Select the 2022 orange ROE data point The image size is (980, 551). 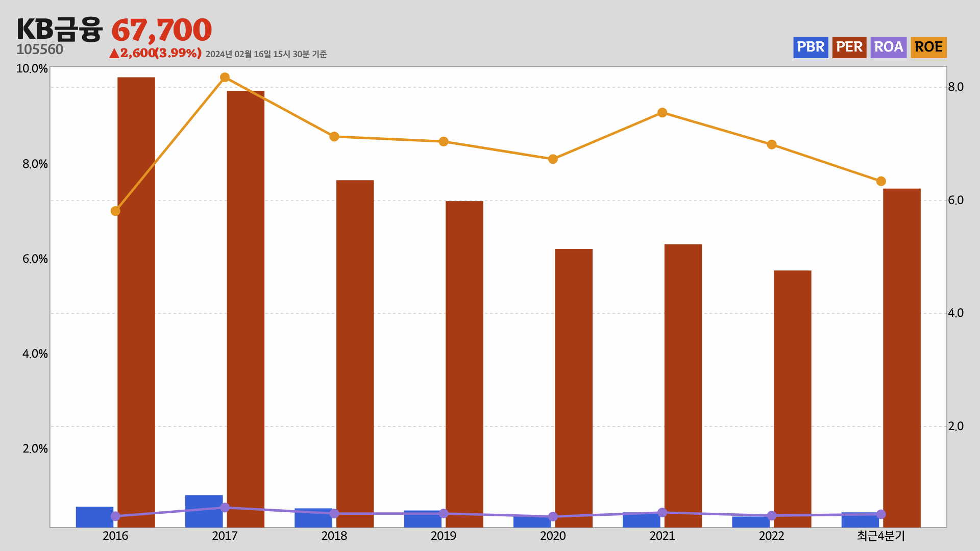(772, 145)
